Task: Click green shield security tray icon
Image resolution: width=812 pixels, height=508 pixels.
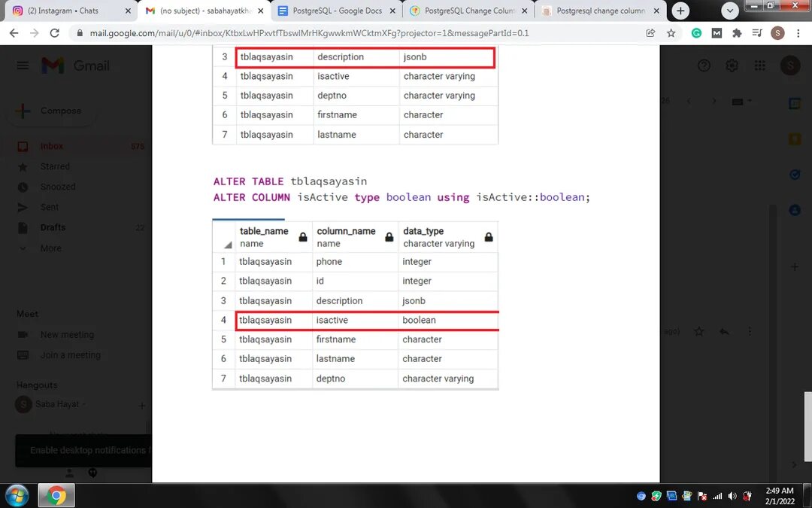Action: coord(656,496)
